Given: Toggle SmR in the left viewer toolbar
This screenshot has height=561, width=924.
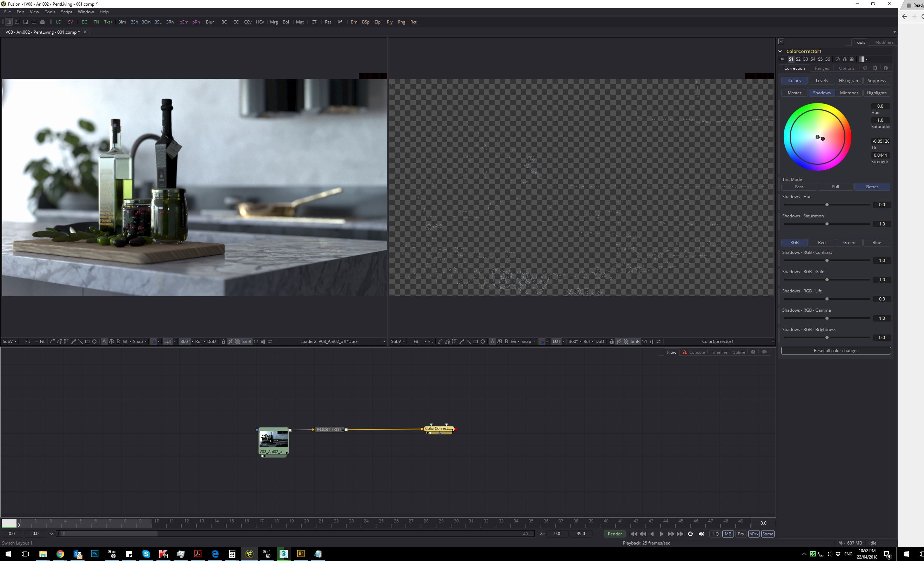Looking at the screenshot, I should tap(246, 342).
